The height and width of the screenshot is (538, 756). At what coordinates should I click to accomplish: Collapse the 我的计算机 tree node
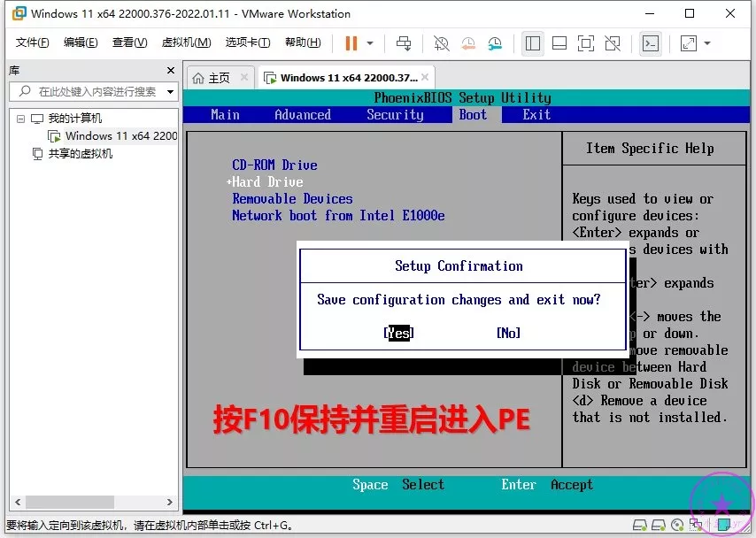click(x=20, y=119)
